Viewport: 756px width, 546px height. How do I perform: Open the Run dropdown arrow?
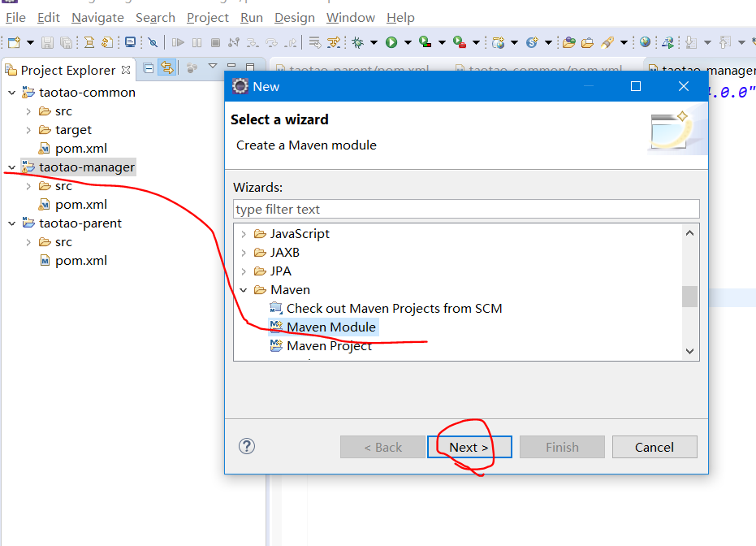coord(408,42)
